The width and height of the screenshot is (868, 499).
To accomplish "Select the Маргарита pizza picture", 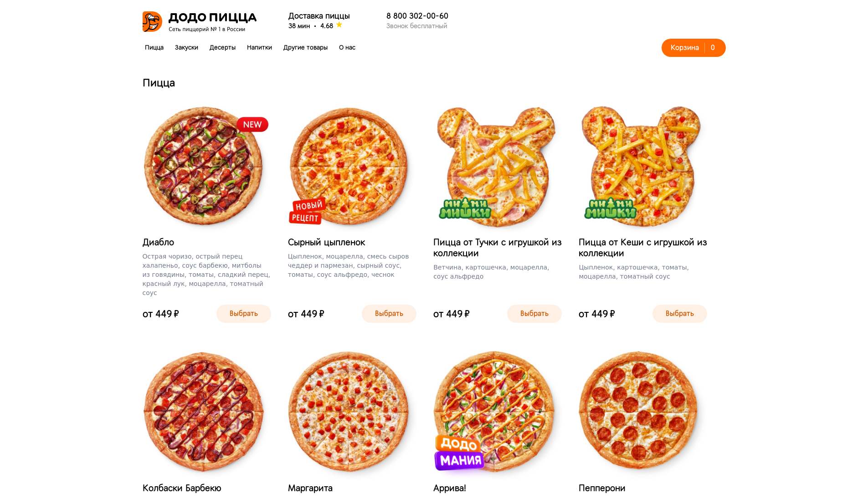I will pos(349,411).
